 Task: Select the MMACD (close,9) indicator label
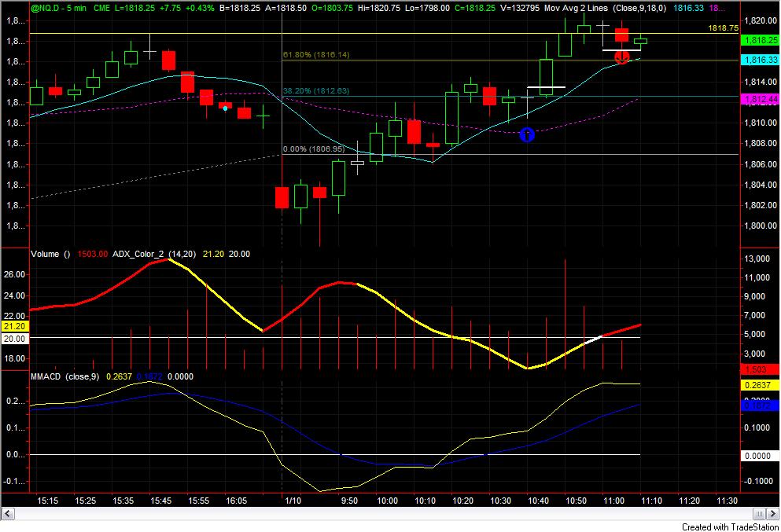(66, 376)
